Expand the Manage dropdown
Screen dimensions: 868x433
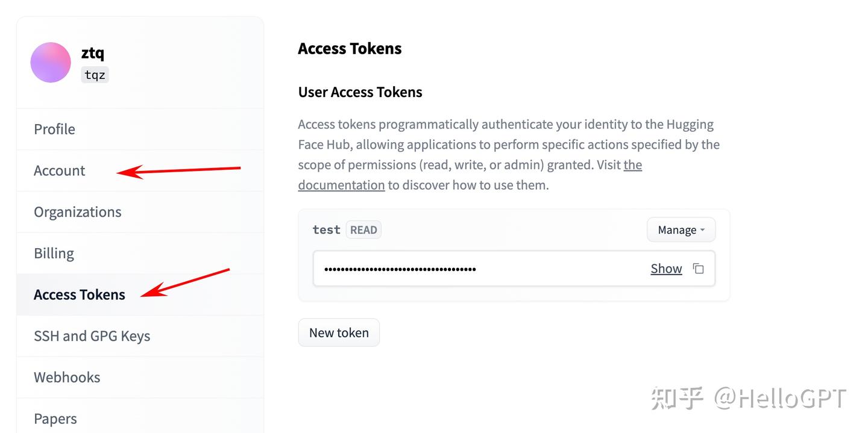coord(681,230)
